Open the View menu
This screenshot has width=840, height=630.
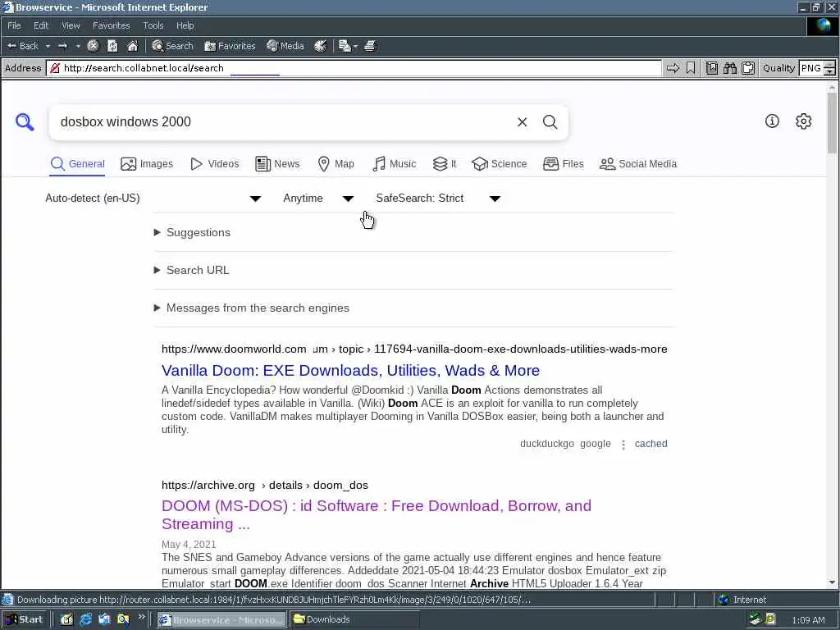[x=71, y=25]
